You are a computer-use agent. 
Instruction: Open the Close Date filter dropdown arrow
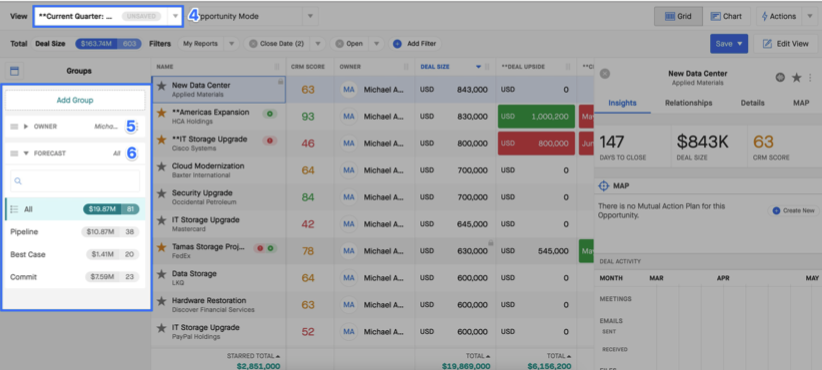tap(317, 44)
